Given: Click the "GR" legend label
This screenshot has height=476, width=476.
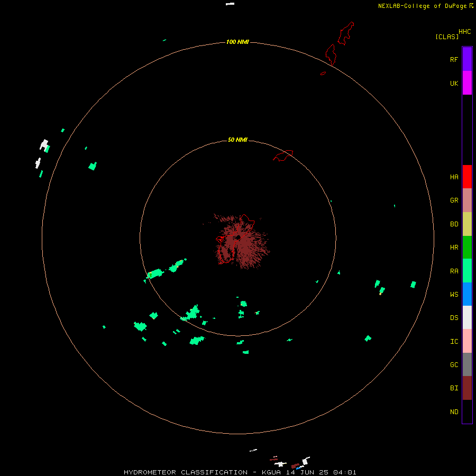Looking at the screenshot, I should (x=454, y=200).
